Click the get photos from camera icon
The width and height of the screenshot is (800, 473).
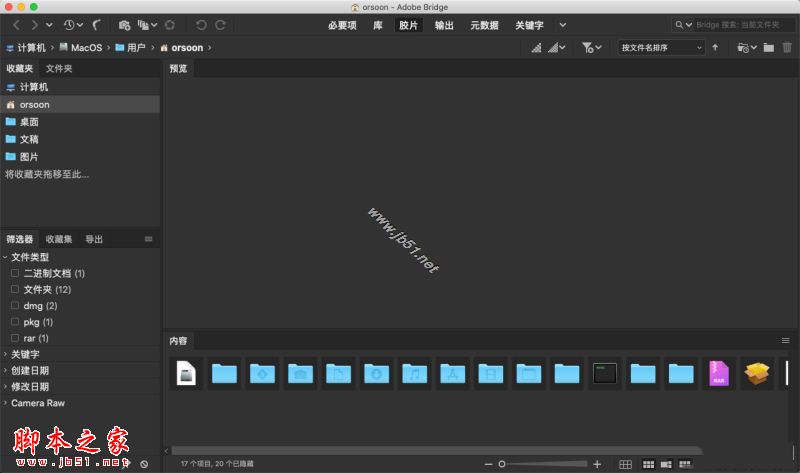coord(124,25)
